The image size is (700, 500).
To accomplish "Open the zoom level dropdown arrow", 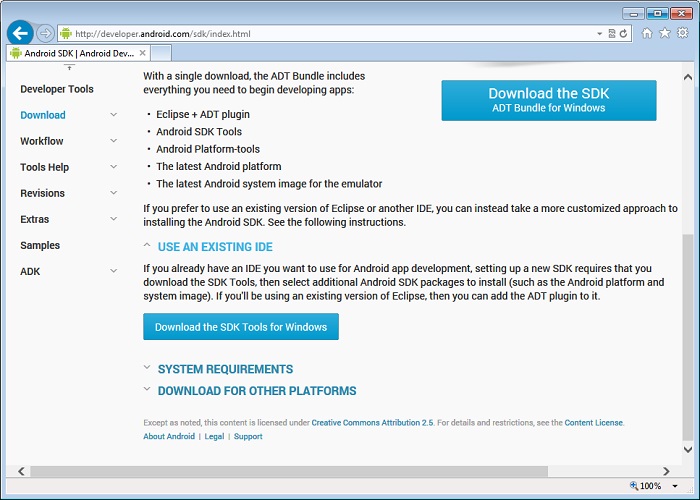I will coord(675,486).
